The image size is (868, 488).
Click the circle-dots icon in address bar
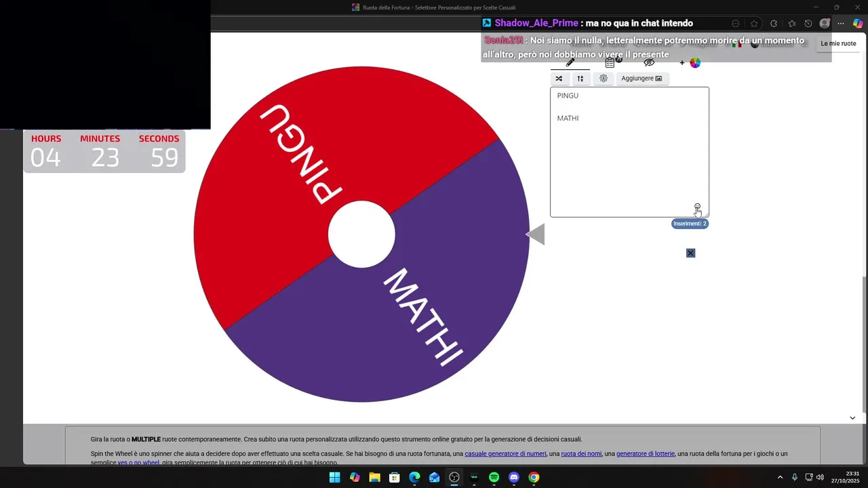(x=736, y=23)
